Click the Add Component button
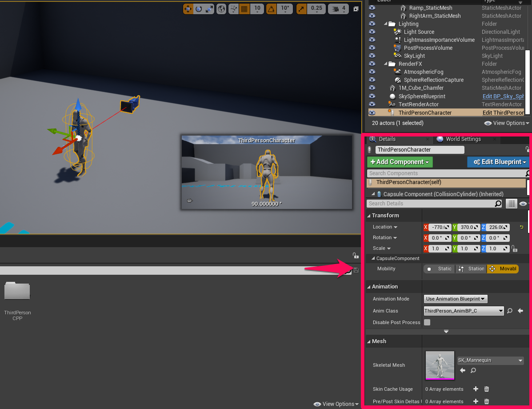 click(400, 162)
